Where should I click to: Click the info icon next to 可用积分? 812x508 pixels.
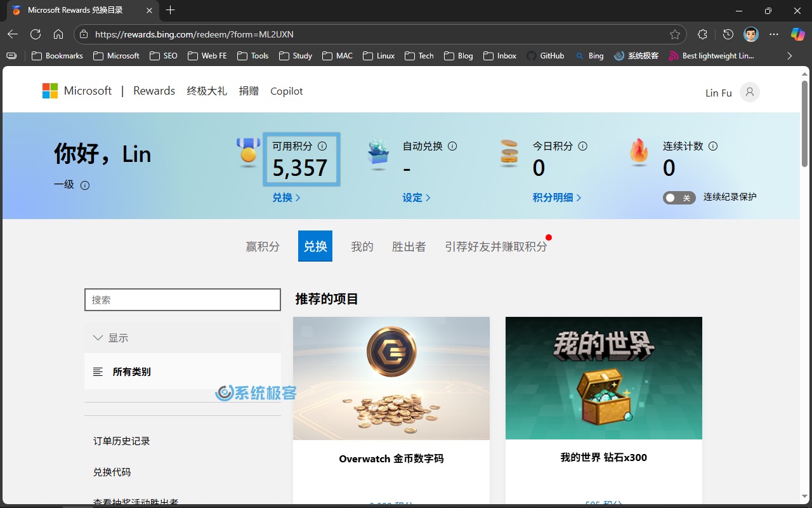tap(322, 146)
